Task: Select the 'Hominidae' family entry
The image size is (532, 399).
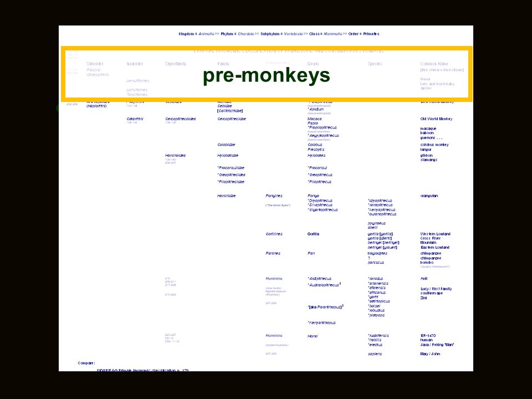Action: 226,196
